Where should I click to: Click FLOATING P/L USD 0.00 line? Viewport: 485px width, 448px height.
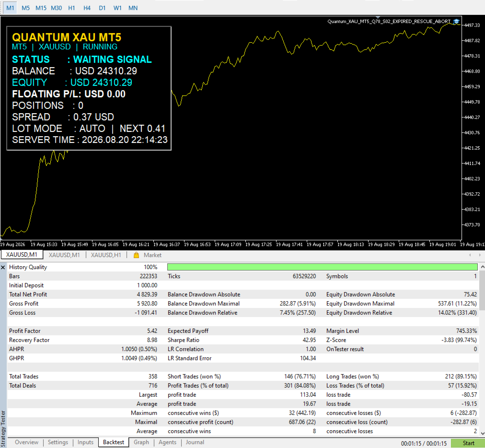pyautogui.click(x=69, y=94)
